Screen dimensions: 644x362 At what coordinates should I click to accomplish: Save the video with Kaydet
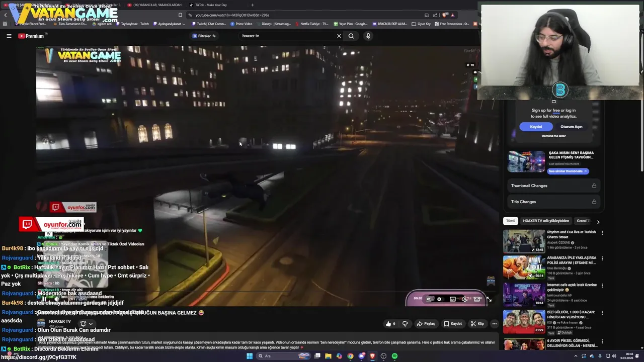[x=453, y=324]
